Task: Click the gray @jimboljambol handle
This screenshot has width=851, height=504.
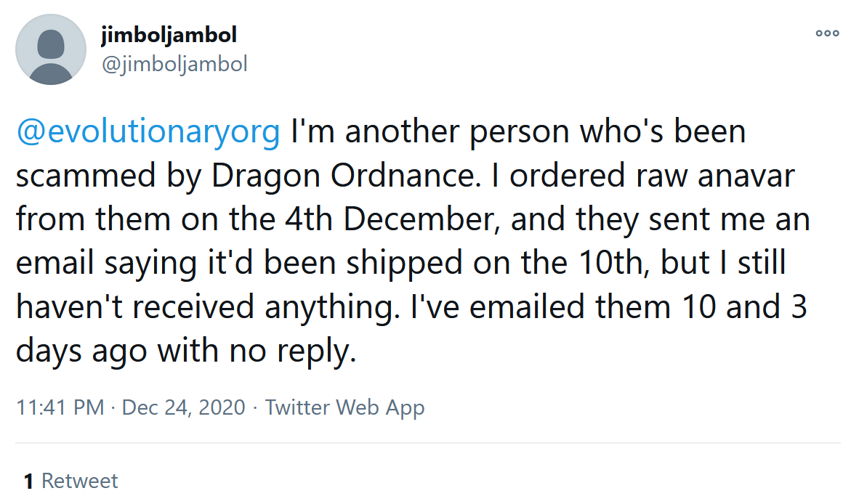Action: [x=174, y=64]
